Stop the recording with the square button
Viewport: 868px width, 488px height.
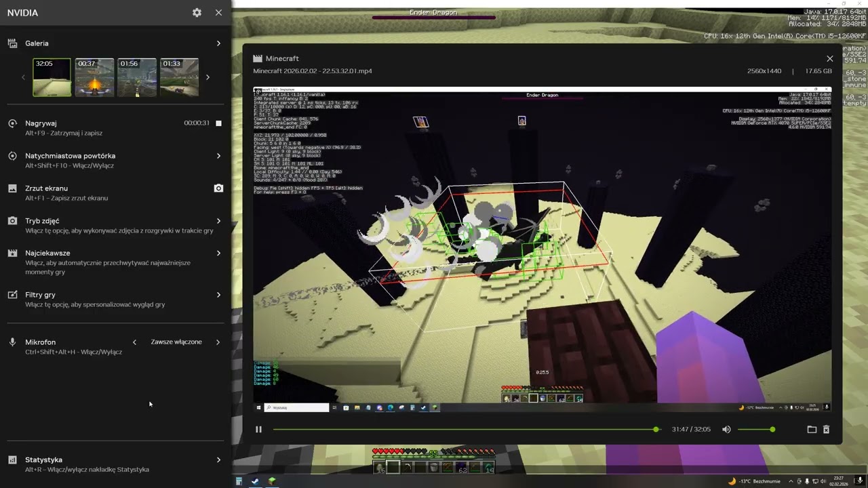[218, 123]
